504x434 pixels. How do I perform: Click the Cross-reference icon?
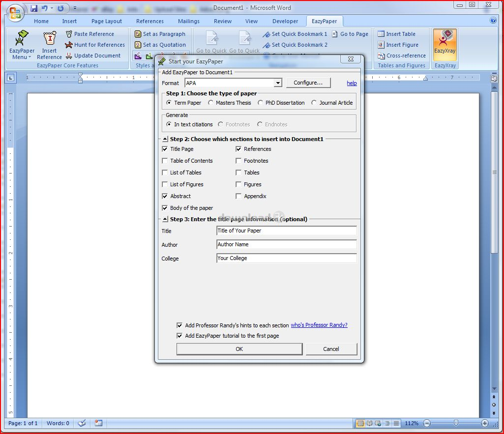click(381, 56)
